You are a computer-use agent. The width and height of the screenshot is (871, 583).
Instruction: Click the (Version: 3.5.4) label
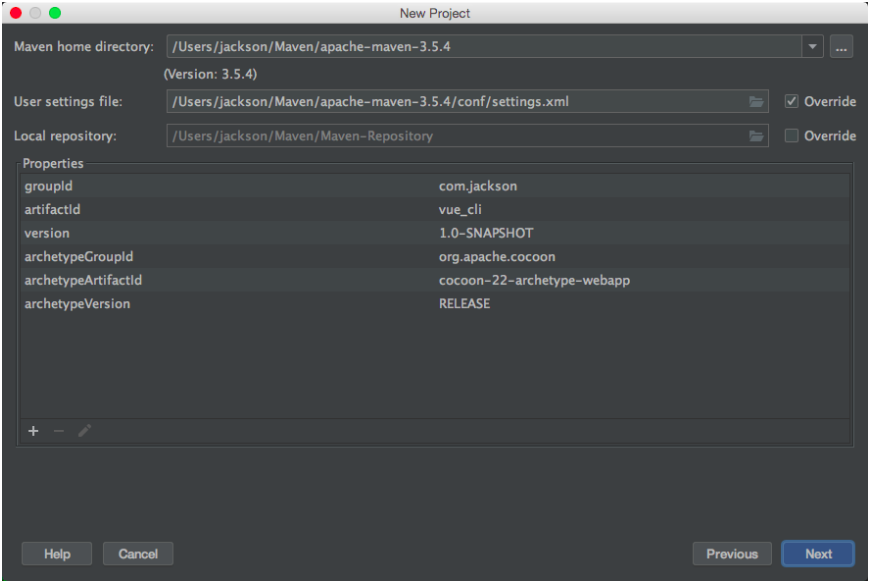pos(210,74)
